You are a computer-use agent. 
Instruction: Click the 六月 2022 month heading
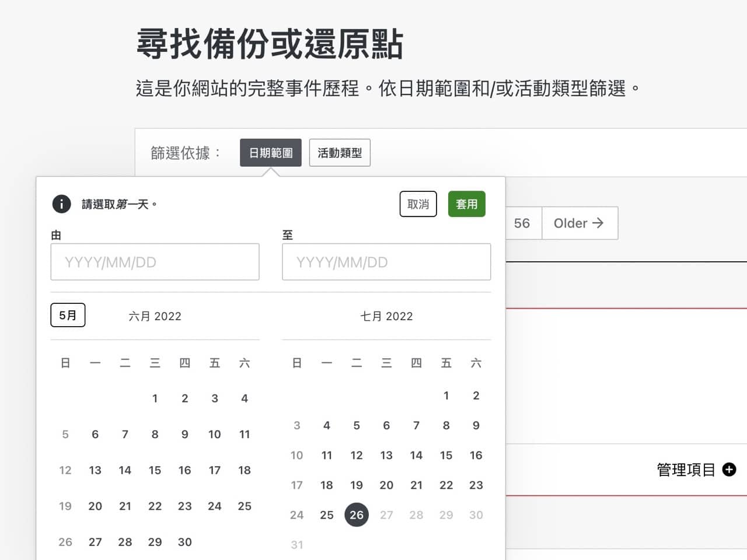coord(155,316)
